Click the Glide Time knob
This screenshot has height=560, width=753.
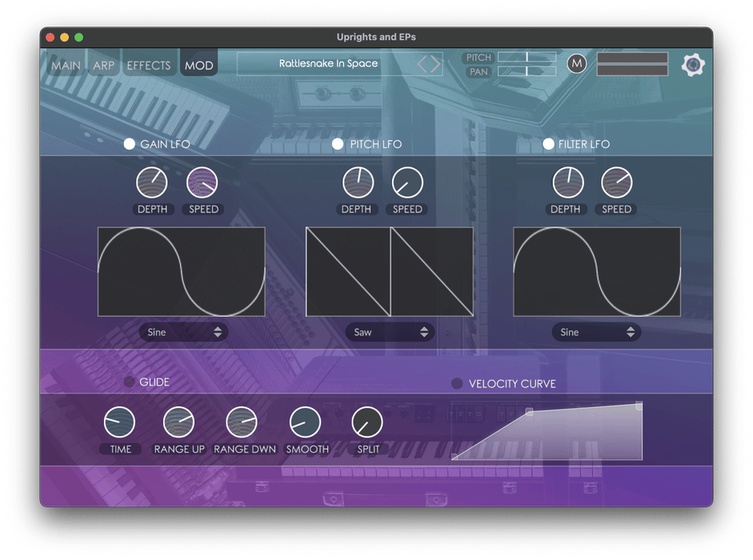119,422
